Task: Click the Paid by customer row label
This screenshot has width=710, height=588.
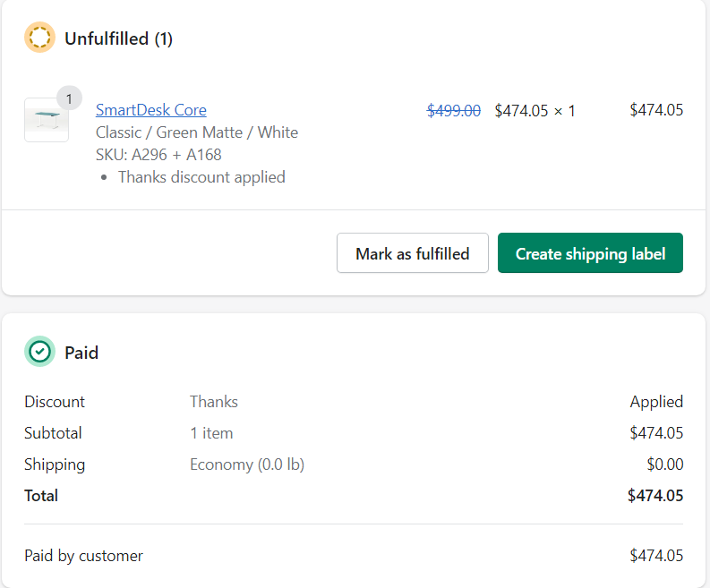Action: (x=83, y=556)
